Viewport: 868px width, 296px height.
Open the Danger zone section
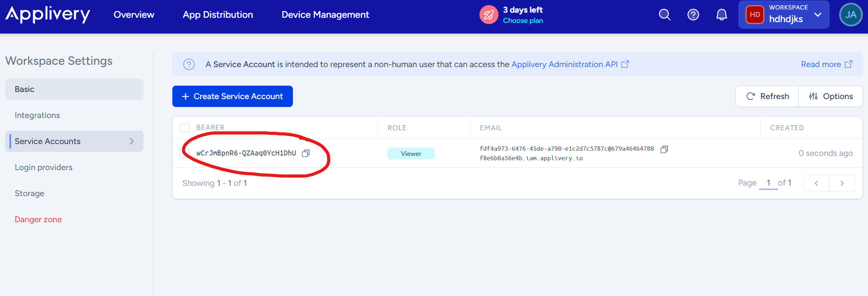pyautogui.click(x=74, y=219)
